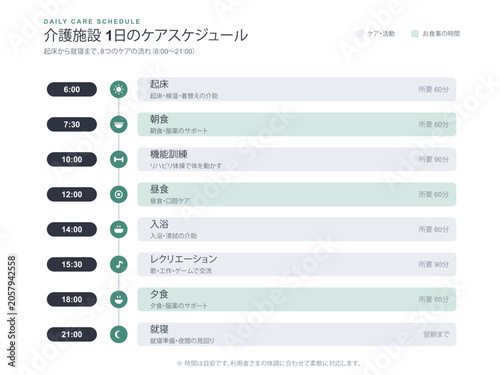Select the 10:00 time badge
Screen dimensions: 500x375
tap(72, 159)
